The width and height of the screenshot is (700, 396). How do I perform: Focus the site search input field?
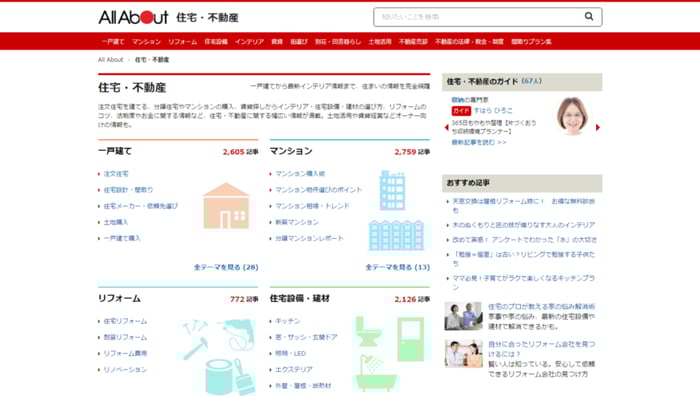pos(479,17)
